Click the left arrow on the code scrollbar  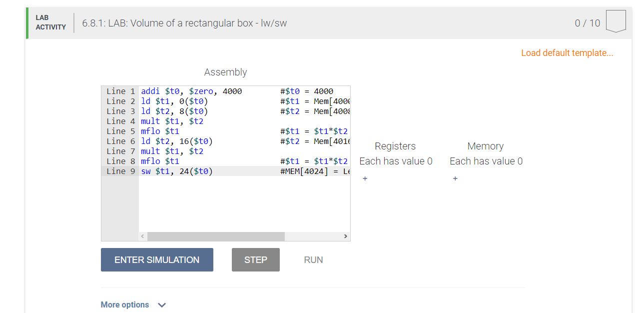point(142,235)
